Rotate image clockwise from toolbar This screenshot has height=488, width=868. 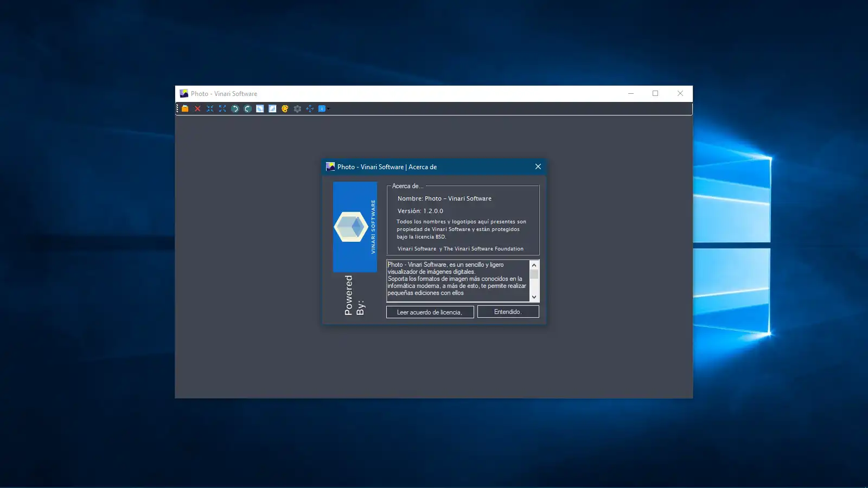pos(247,108)
